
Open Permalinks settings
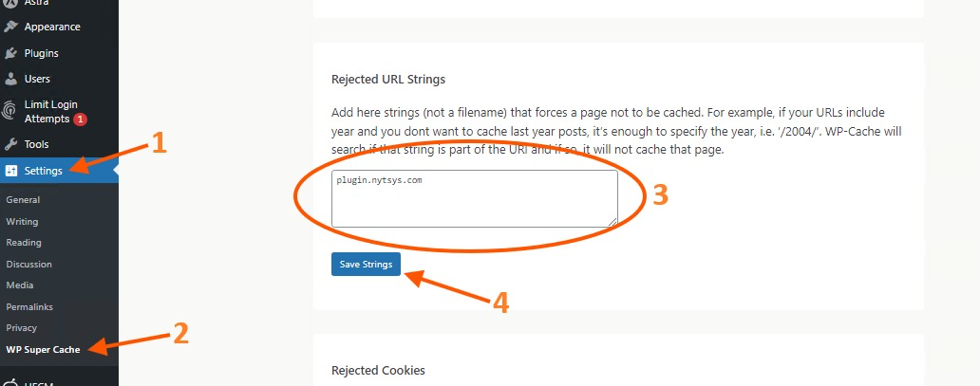point(29,306)
